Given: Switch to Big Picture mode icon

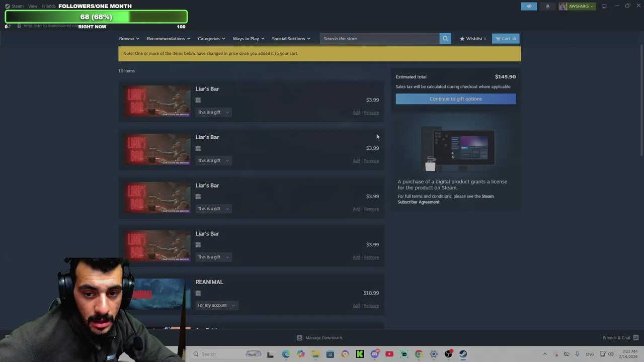Looking at the screenshot, I should pos(604,6).
